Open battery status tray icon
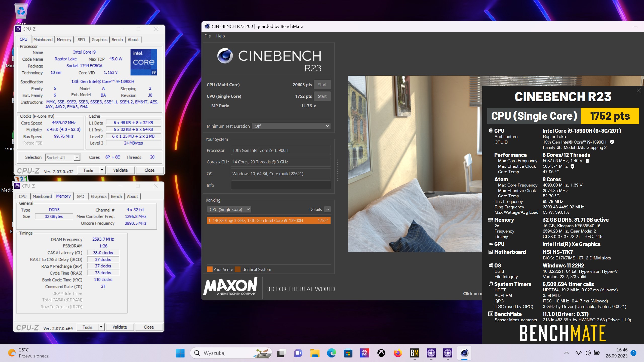The height and width of the screenshot is (362, 644). (596, 353)
